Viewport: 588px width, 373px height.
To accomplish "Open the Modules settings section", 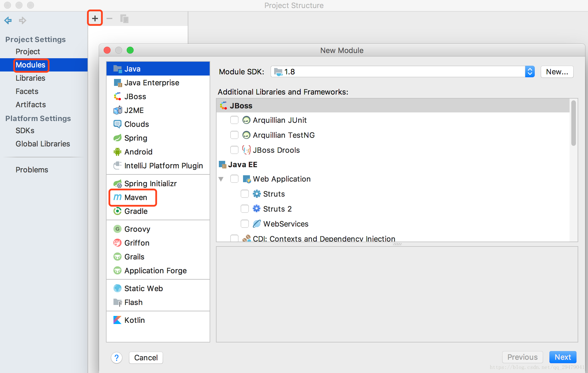I will 31,65.
